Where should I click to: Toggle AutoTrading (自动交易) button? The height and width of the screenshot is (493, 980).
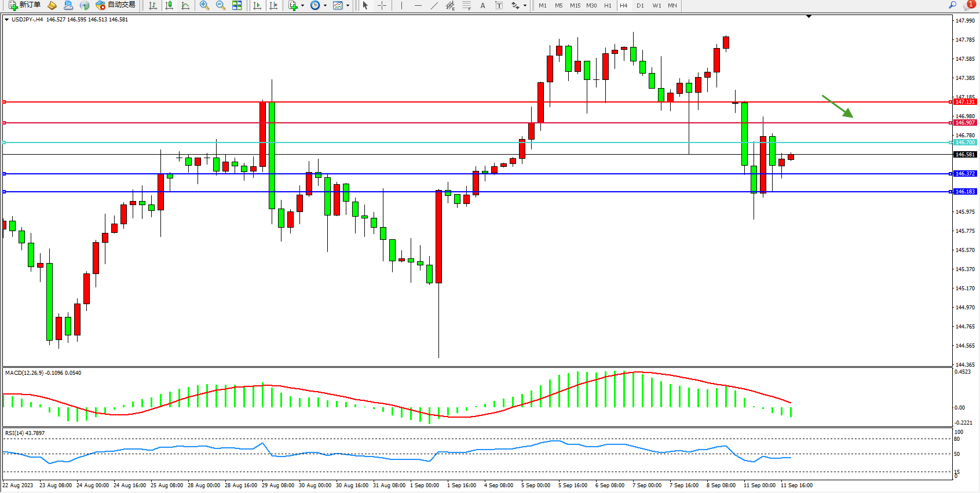[x=116, y=5]
